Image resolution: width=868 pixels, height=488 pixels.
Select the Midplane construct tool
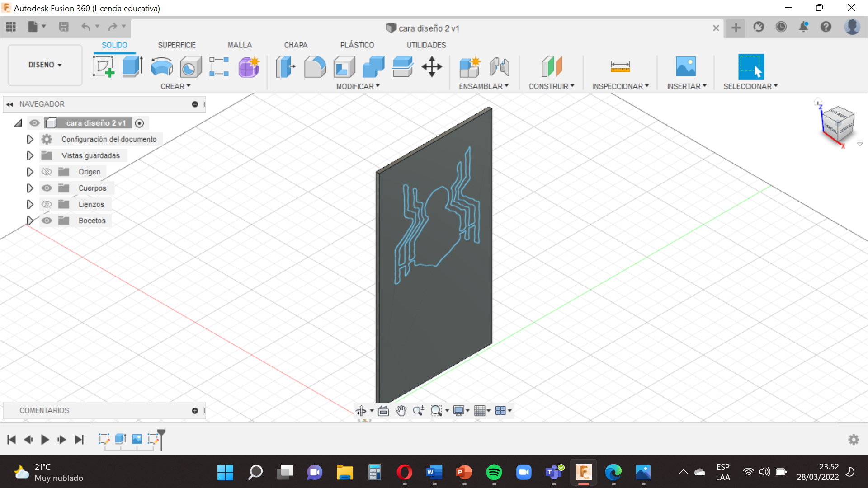[x=552, y=67]
